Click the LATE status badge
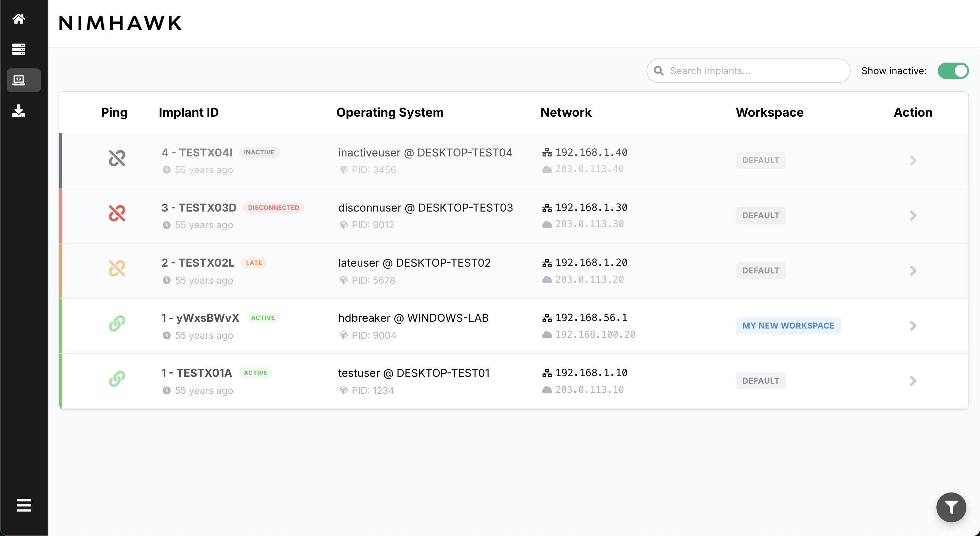This screenshot has height=536, width=980. pos(254,263)
